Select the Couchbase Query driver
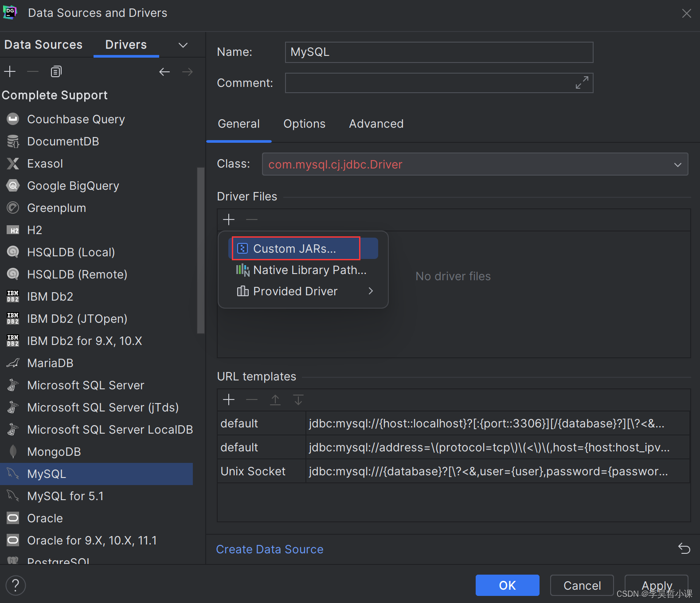This screenshot has height=603, width=700. (x=96, y=119)
